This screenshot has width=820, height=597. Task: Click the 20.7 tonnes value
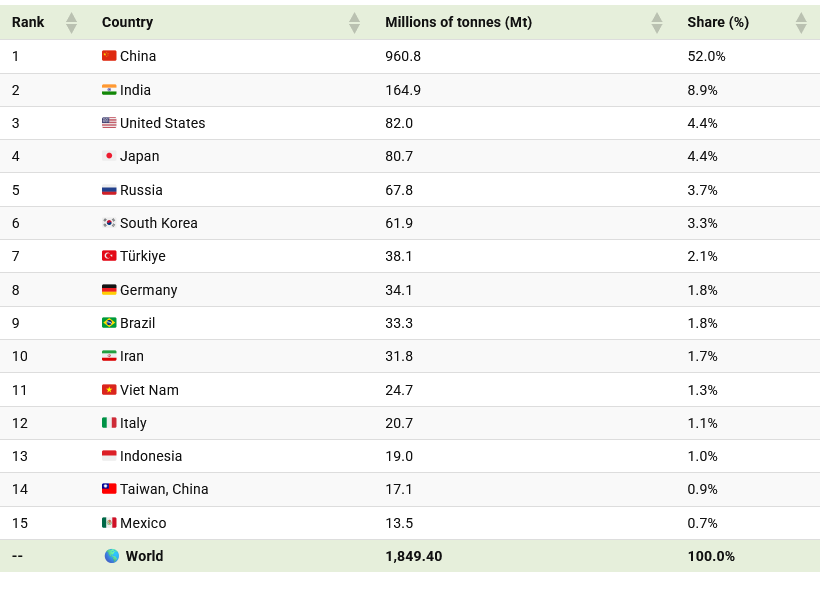(399, 422)
